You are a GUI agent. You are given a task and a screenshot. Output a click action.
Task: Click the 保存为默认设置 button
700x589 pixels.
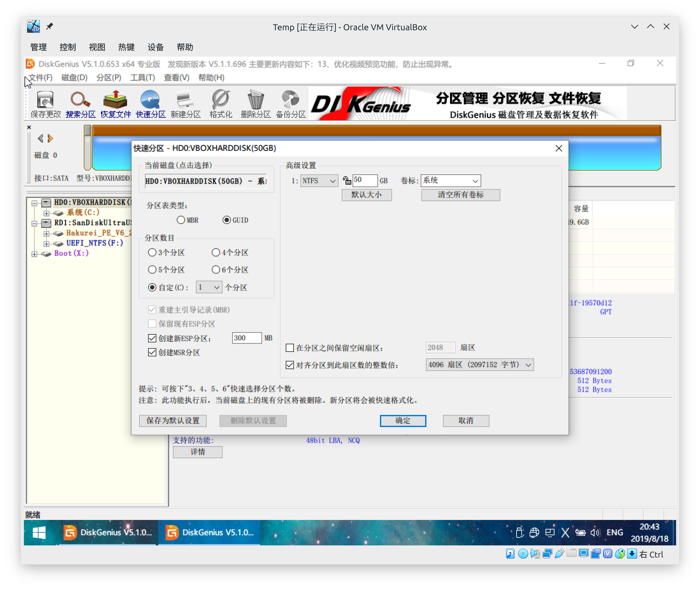coord(173,420)
